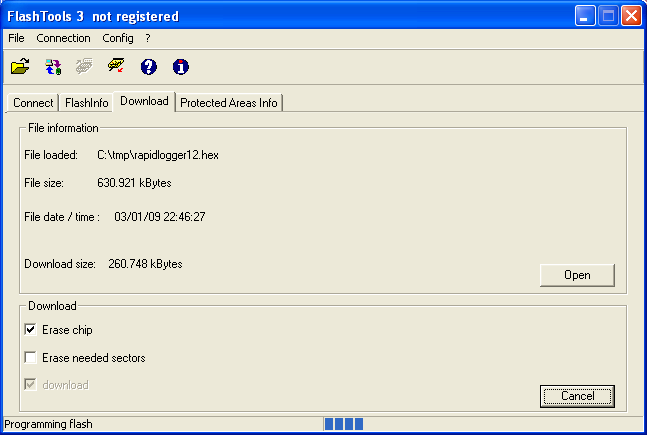
Task: Open help via the question mark icon
Action: point(149,66)
